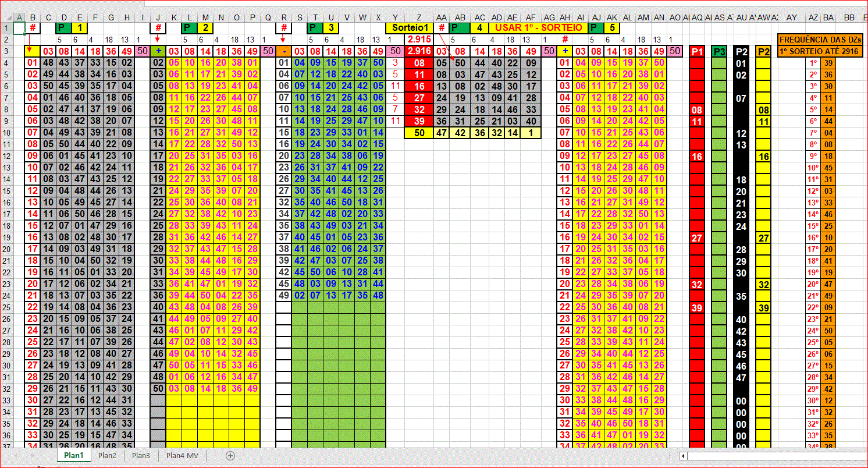Select the yellow Sorteio1 header cell
The height and width of the screenshot is (468, 868).
point(410,28)
